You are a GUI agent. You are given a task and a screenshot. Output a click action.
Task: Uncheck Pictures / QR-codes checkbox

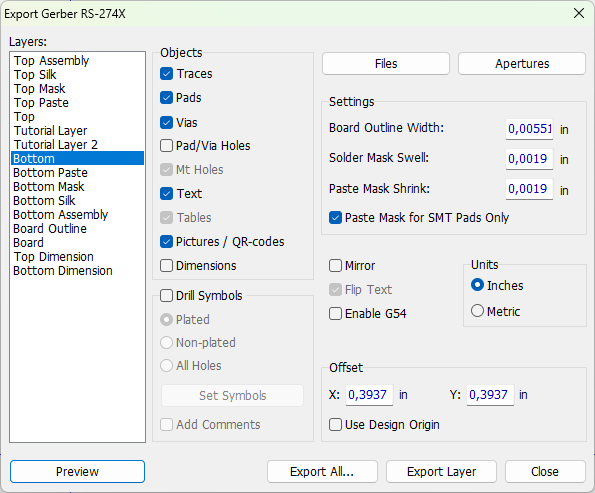pos(166,242)
